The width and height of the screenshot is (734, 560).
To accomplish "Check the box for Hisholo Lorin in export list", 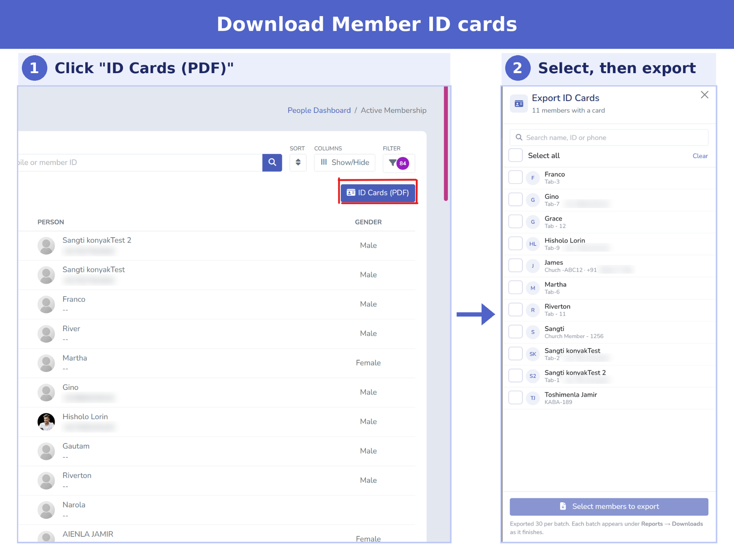I will coord(515,243).
